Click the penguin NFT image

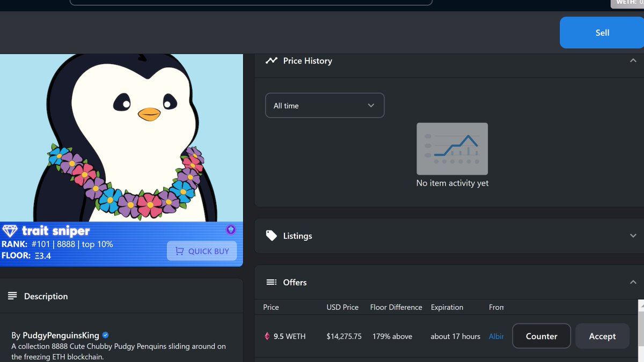(121, 138)
